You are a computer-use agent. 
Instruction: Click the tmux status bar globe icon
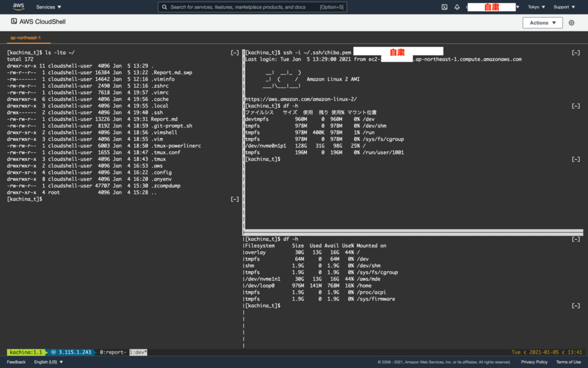click(x=53, y=352)
